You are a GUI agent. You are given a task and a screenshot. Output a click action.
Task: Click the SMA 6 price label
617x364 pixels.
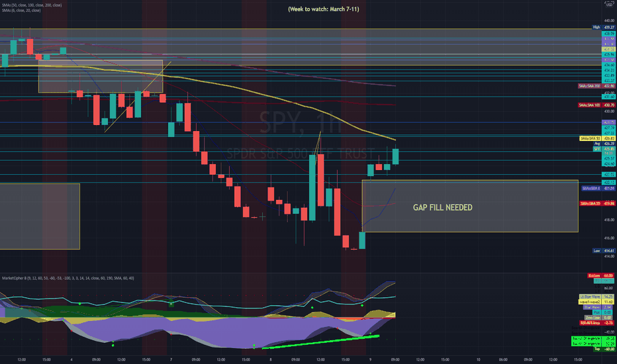(598, 189)
